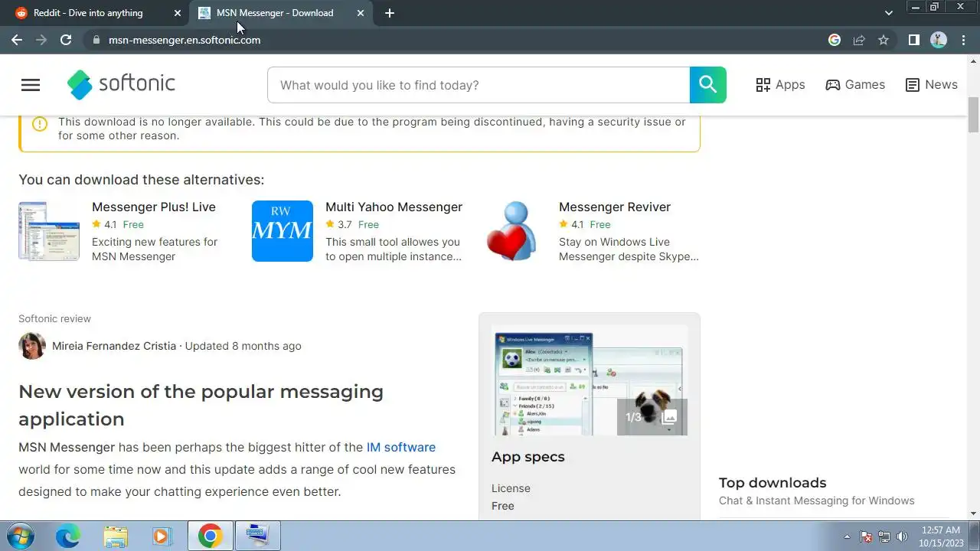Reload the current page

coord(66,40)
